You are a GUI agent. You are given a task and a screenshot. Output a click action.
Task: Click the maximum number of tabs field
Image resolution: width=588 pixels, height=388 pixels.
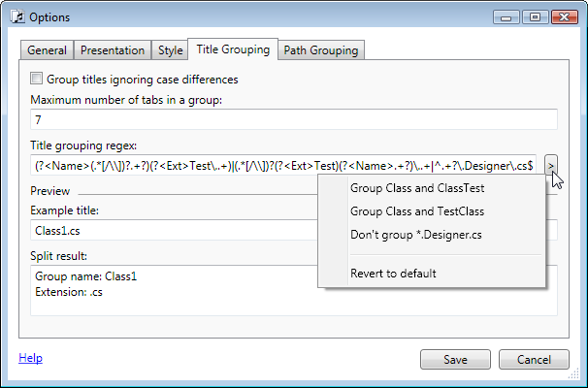coord(291,120)
